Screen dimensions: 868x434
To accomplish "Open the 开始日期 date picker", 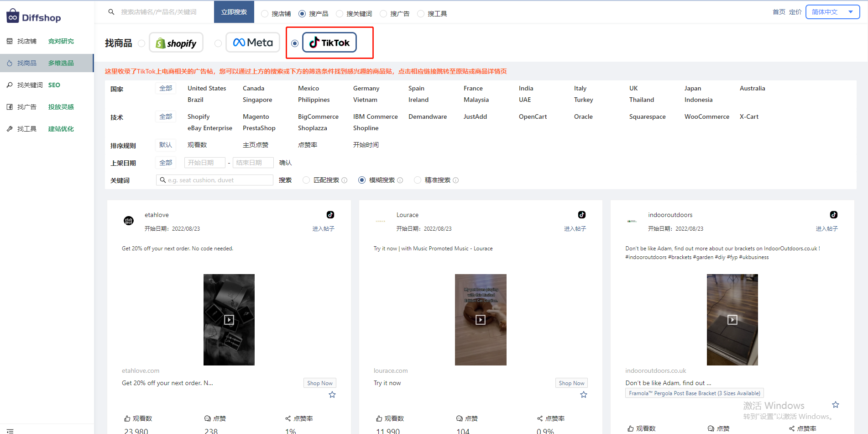I will click(x=204, y=163).
